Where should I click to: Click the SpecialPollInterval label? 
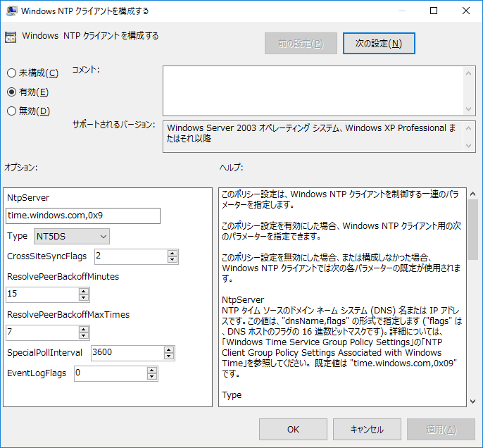click(44, 352)
